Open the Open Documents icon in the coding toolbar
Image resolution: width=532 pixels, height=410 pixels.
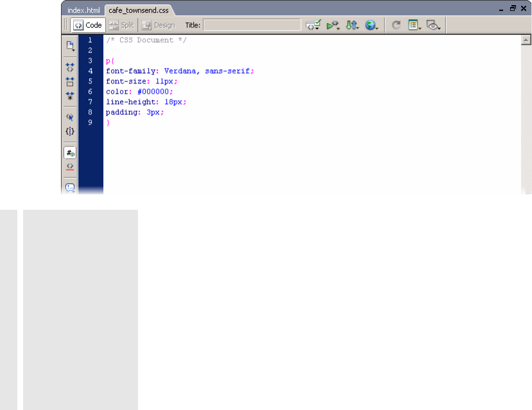click(70, 46)
